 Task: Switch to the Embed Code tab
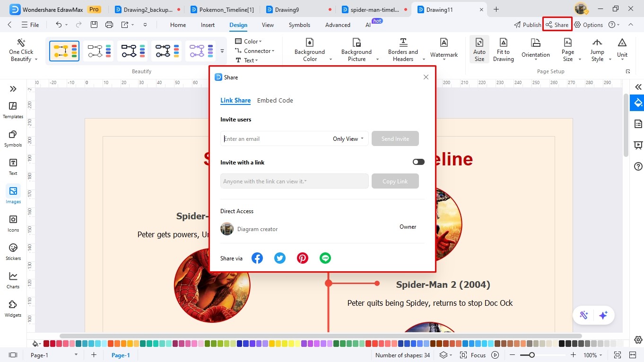tap(275, 100)
